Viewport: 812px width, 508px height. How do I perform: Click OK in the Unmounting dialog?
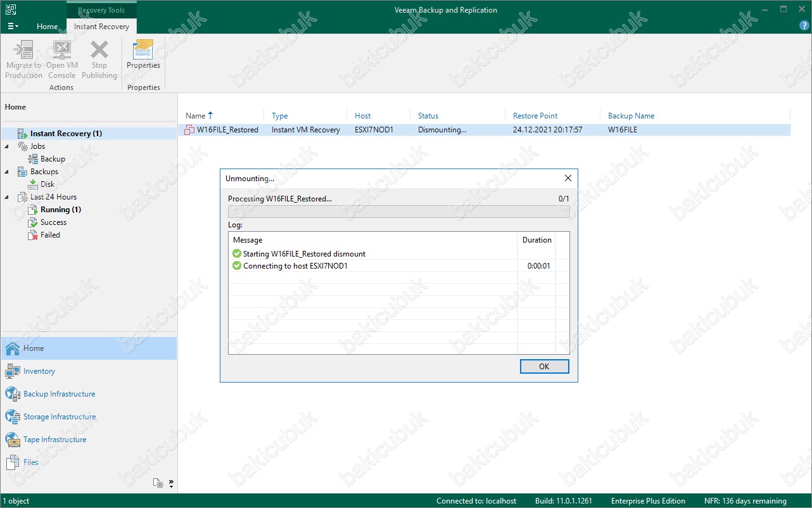[544, 367]
